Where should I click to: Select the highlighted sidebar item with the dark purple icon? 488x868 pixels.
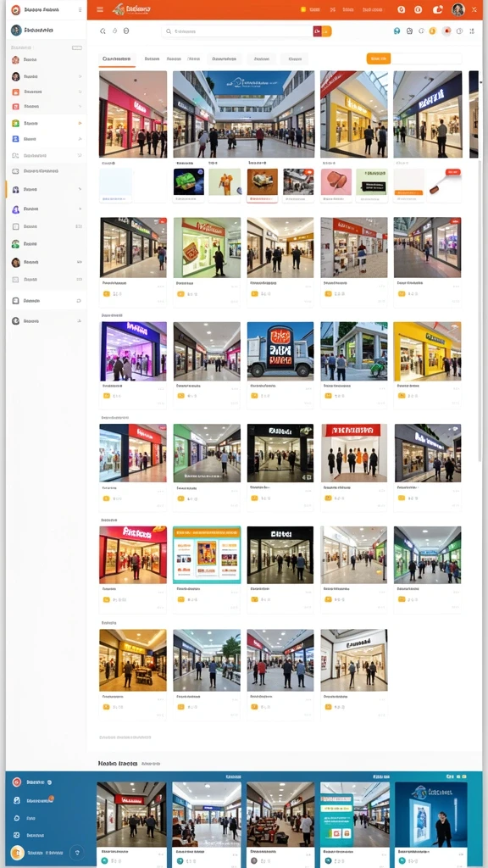[46, 189]
